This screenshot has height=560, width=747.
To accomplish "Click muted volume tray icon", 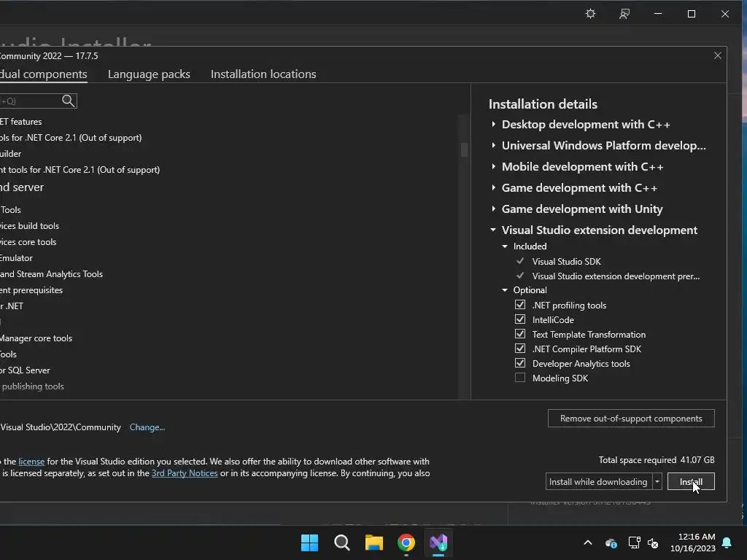I will (x=653, y=542).
